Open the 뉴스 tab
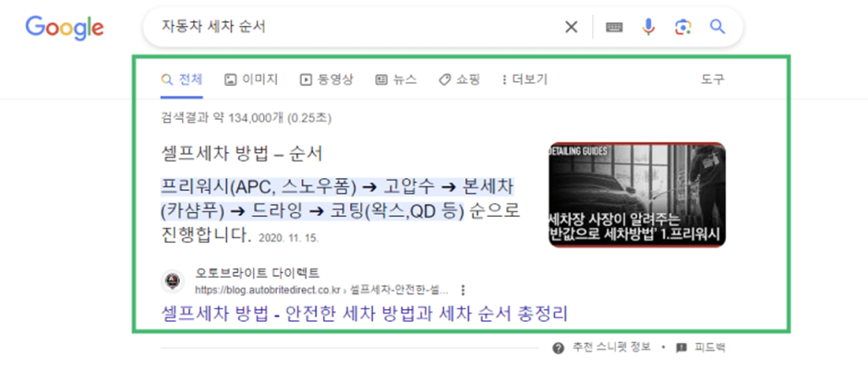 coord(396,79)
